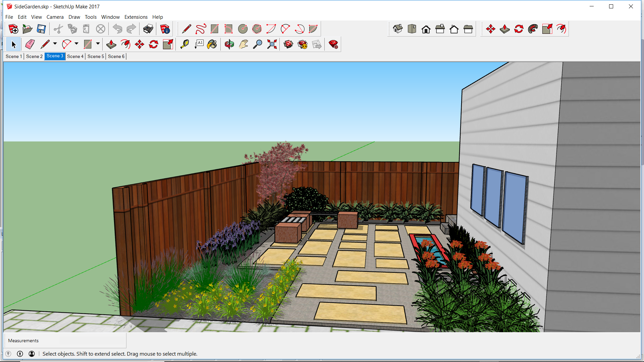Viewport: 644px width, 362px height.
Task: Switch to the Scene 1 tab
Action: pyautogui.click(x=14, y=56)
